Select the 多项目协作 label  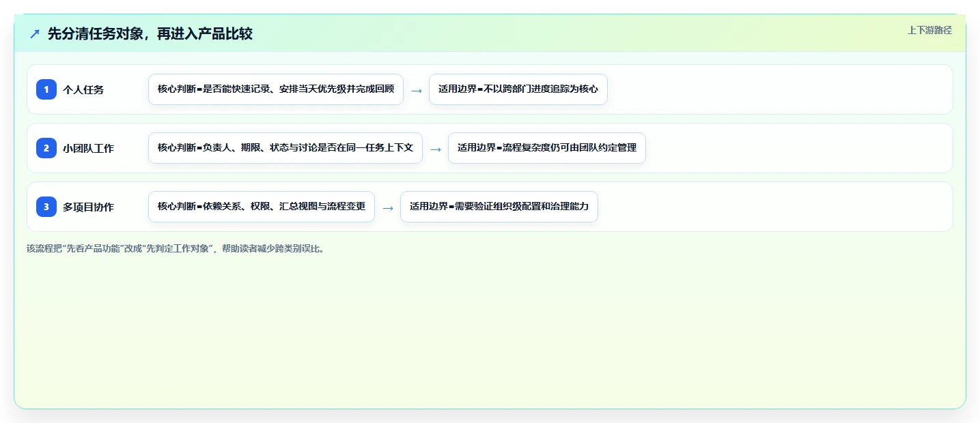(x=88, y=207)
